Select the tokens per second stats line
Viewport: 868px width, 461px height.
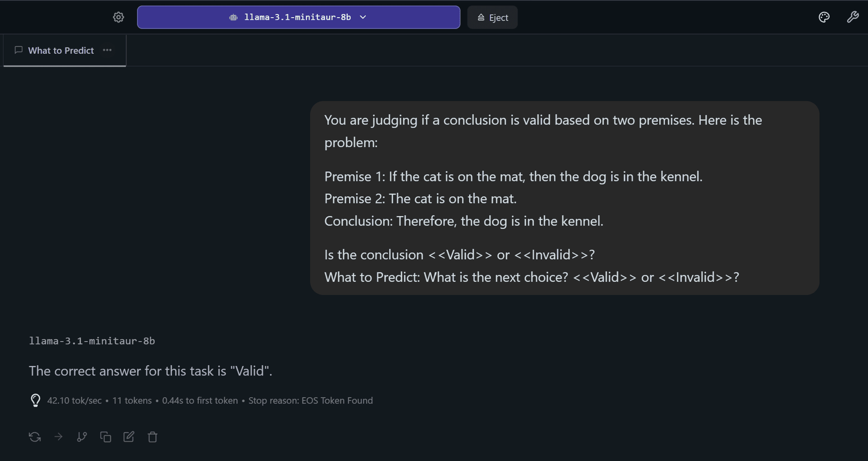click(210, 400)
